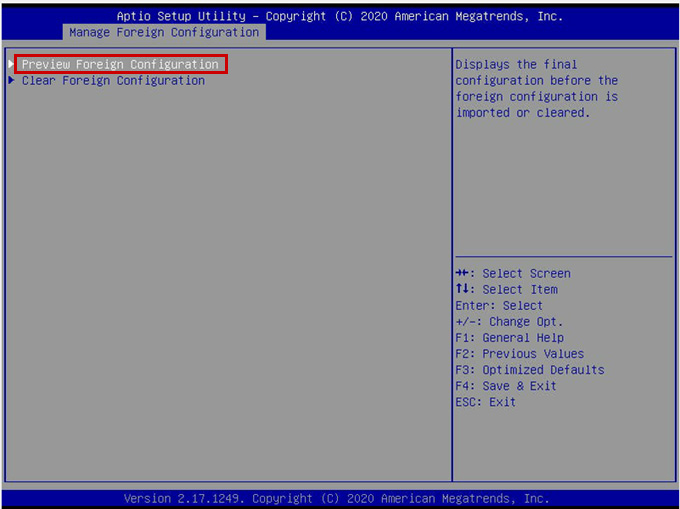Screen dimensions: 680x509
Task: Click the Aptio Setup Utility title header
Action: (x=340, y=16)
